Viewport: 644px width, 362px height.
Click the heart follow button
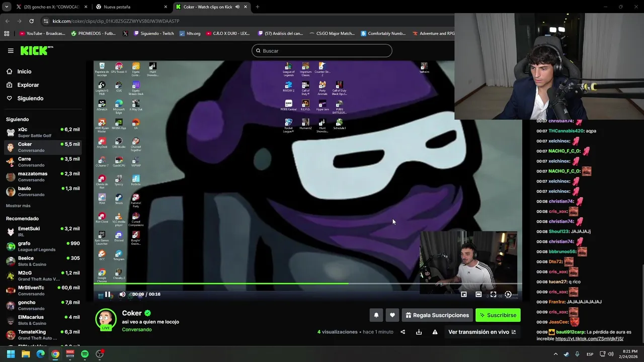click(x=392, y=315)
